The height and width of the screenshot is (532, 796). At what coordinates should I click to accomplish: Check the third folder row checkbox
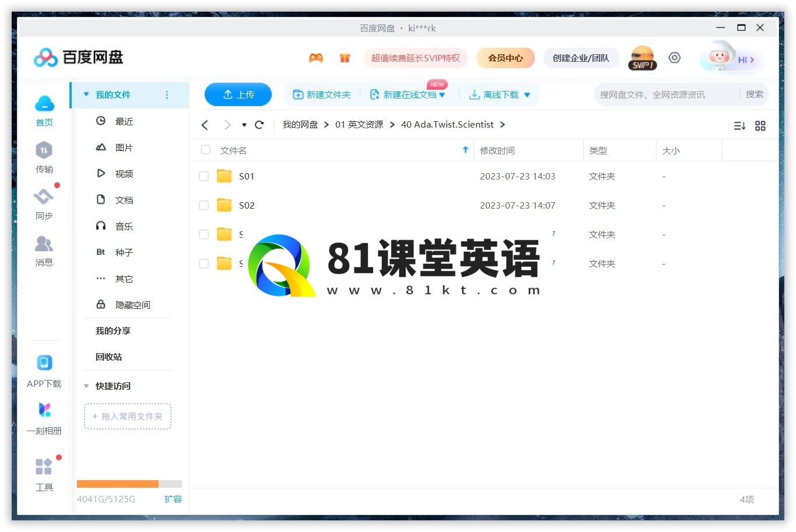tap(204, 234)
